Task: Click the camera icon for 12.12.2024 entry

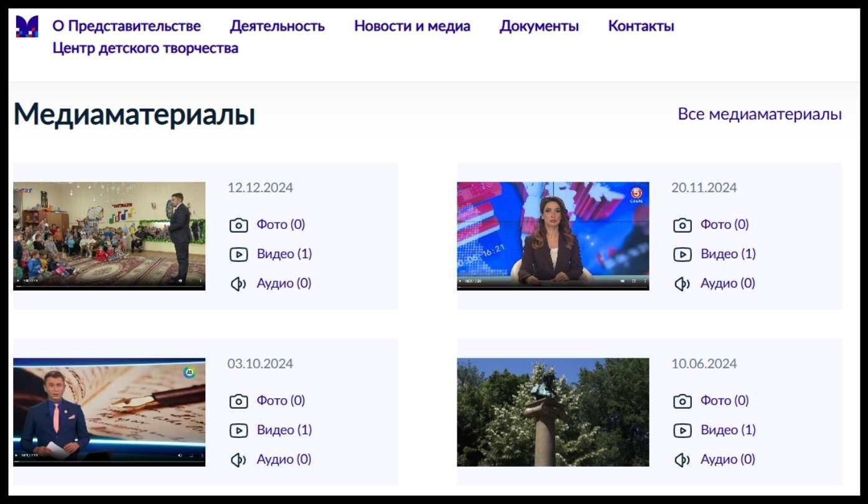Action: 238,225
